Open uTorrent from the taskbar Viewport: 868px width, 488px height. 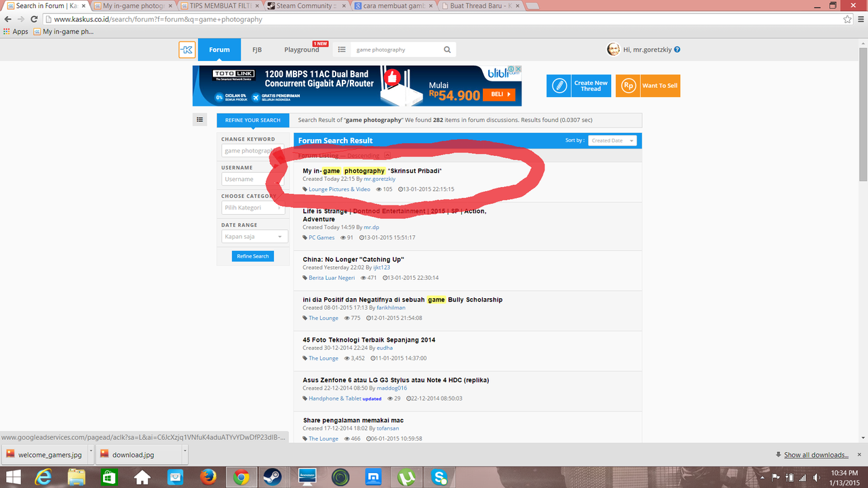pyautogui.click(x=407, y=477)
